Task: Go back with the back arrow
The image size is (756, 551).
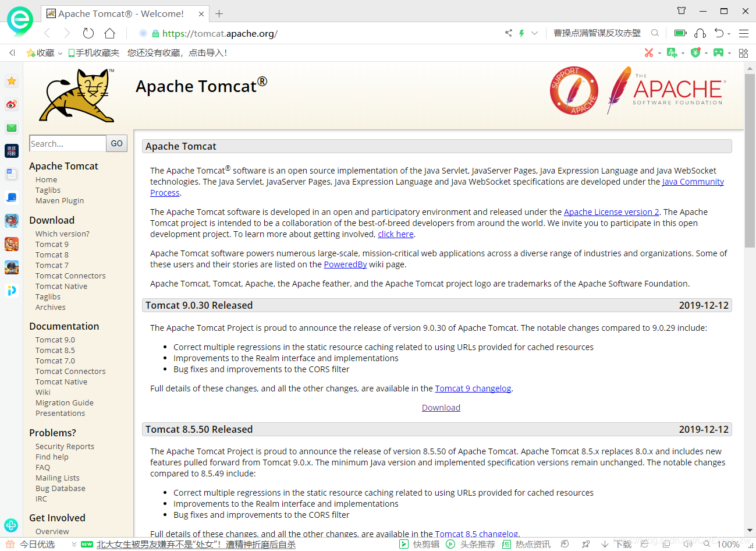Action: 47,33
